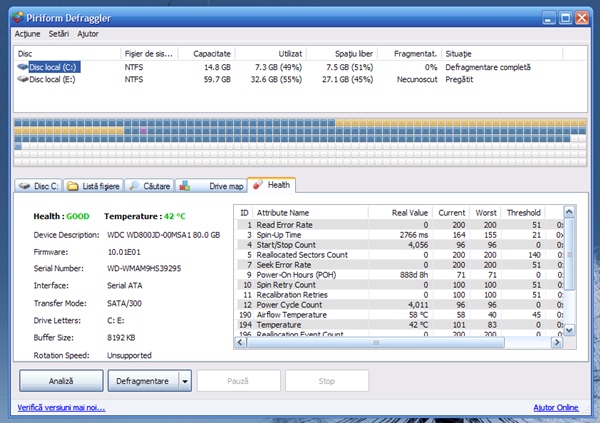Click the scroll up arrow of SMART table
The width and height of the screenshot is (600, 423).
point(569,212)
